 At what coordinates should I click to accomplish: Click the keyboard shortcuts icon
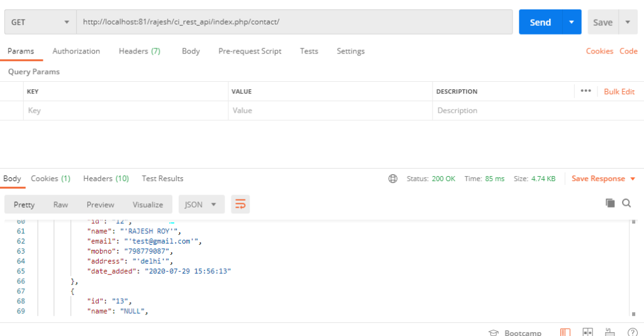tap(610, 332)
